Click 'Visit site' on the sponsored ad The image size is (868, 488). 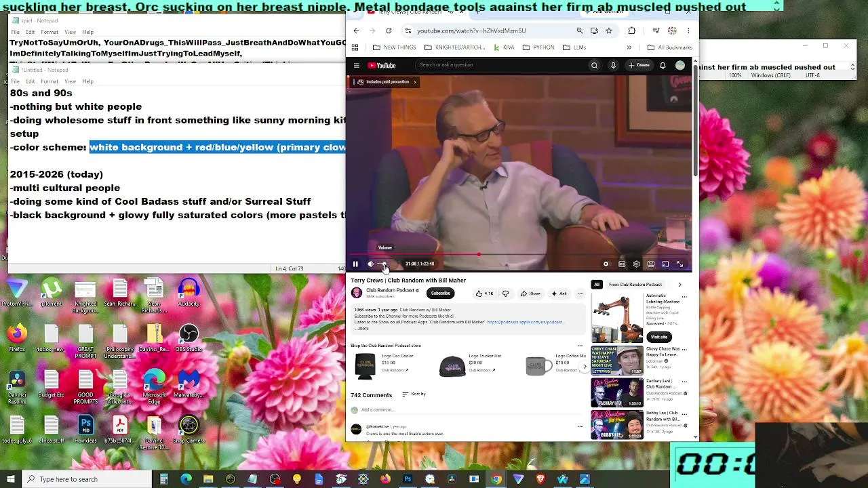click(x=659, y=337)
